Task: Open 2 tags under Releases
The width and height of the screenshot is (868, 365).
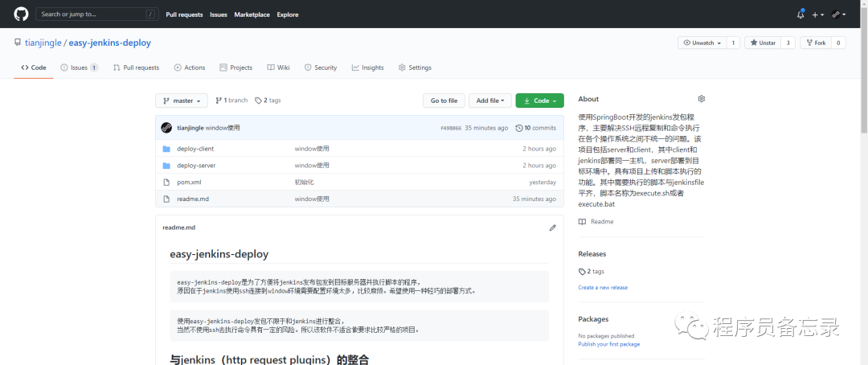Action: coord(592,272)
